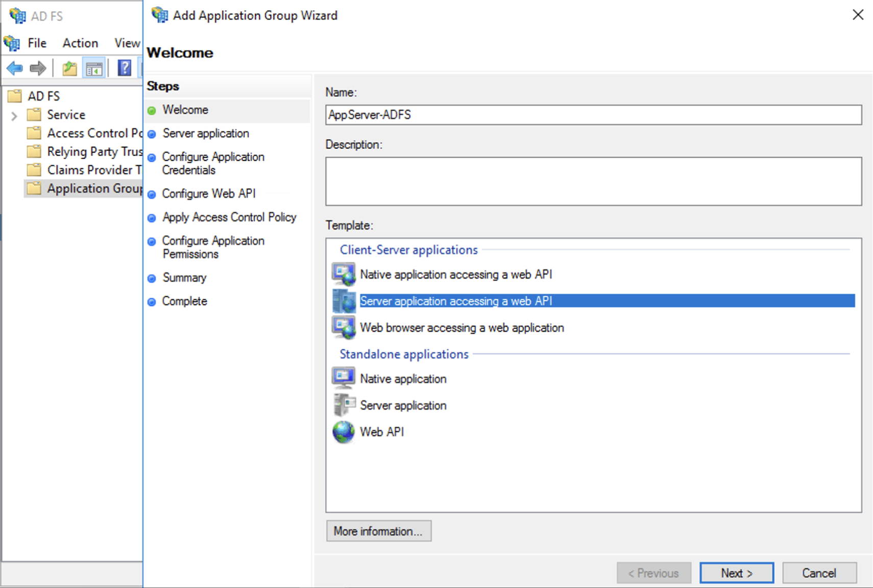Screen dimensions: 873x588
Task: Open the Action menu
Action: click(80, 43)
